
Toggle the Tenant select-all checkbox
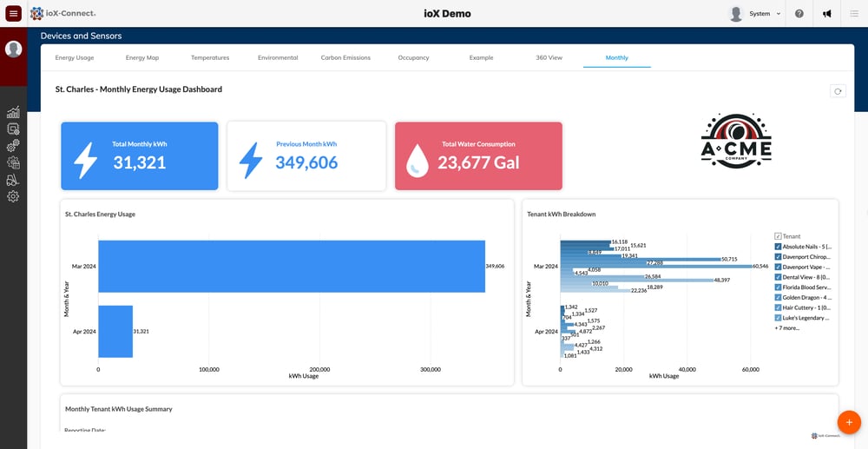[x=778, y=236]
